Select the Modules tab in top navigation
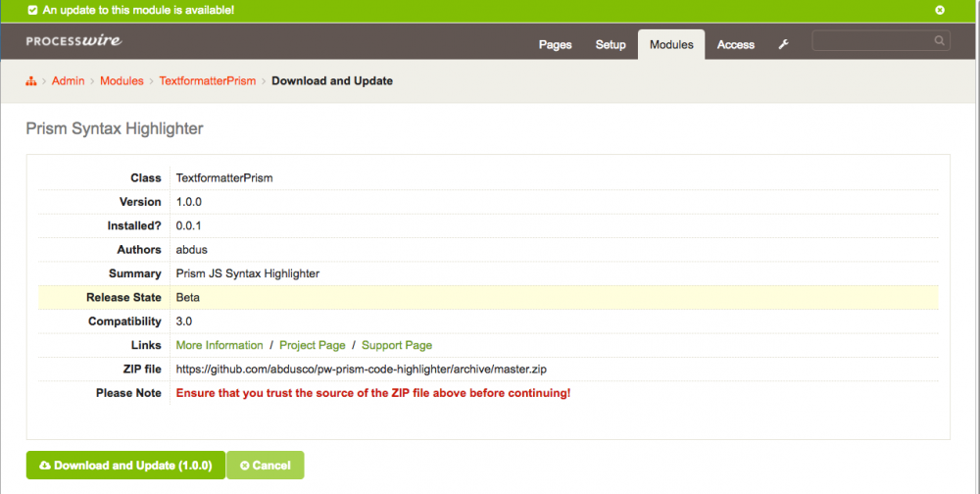Screen dimensions: 980x494 tap(671, 45)
